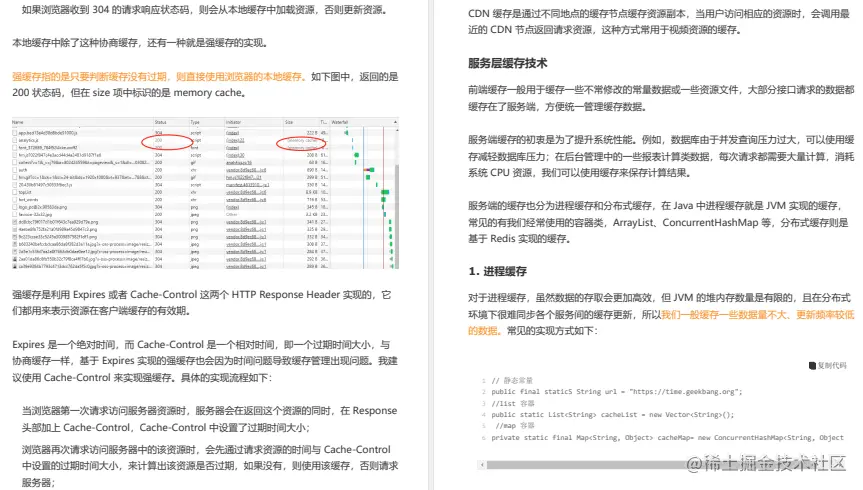
Task: Click the paragraph starting Expires 是一个绝对时间
Action: click(x=205, y=361)
